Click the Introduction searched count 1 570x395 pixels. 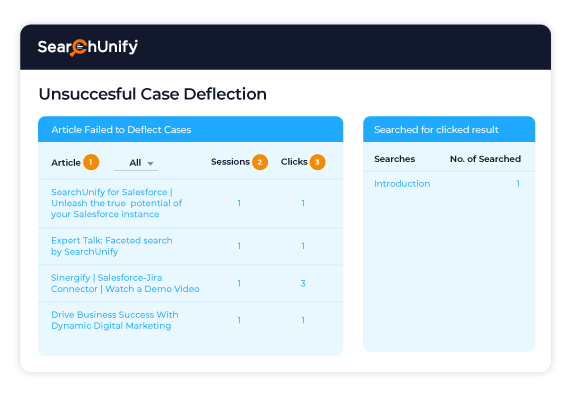pyautogui.click(x=518, y=184)
